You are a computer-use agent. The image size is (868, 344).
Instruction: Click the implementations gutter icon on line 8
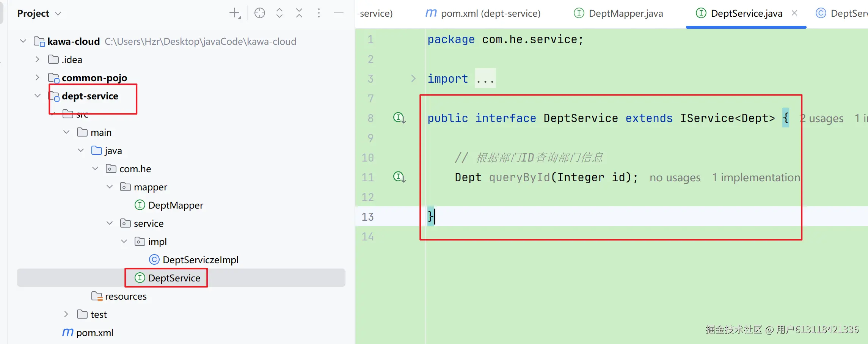pyautogui.click(x=399, y=118)
